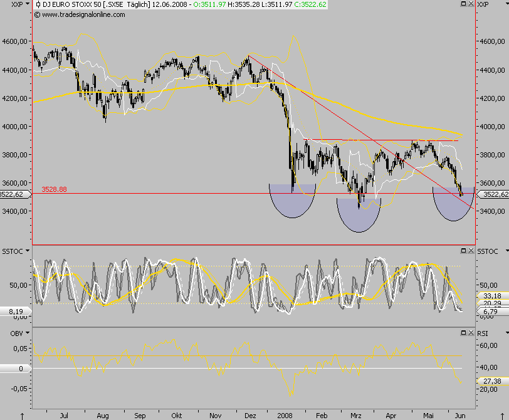Viewport: 509px width, 420px height.
Task: Click the DJ EURO STOXX 50 chart title
Action: click(x=72, y=4)
